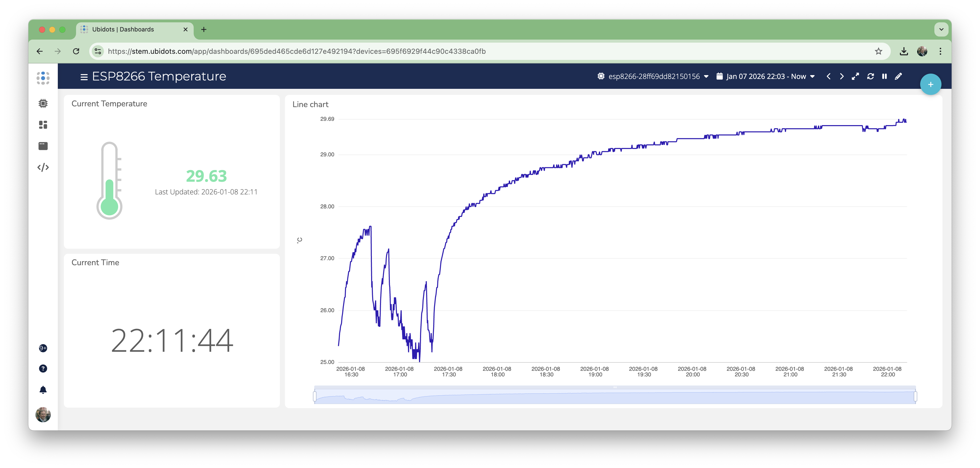The image size is (980, 468).
Task: Click the refresh dashboard icon in header
Action: (x=870, y=77)
